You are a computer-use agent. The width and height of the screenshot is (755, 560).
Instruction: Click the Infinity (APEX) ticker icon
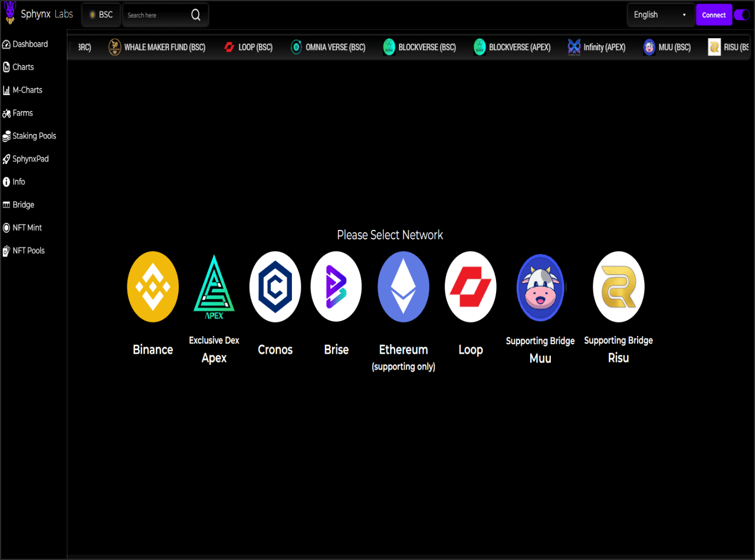(574, 47)
